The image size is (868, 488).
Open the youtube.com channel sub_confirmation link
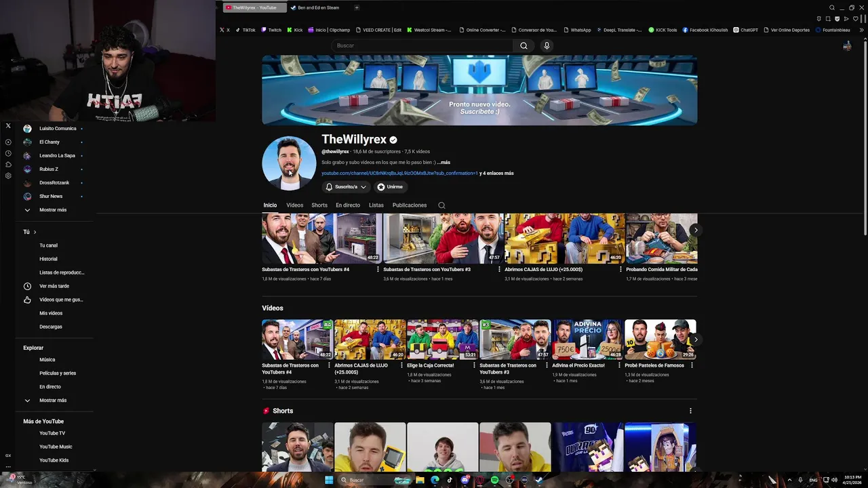[x=399, y=174]
